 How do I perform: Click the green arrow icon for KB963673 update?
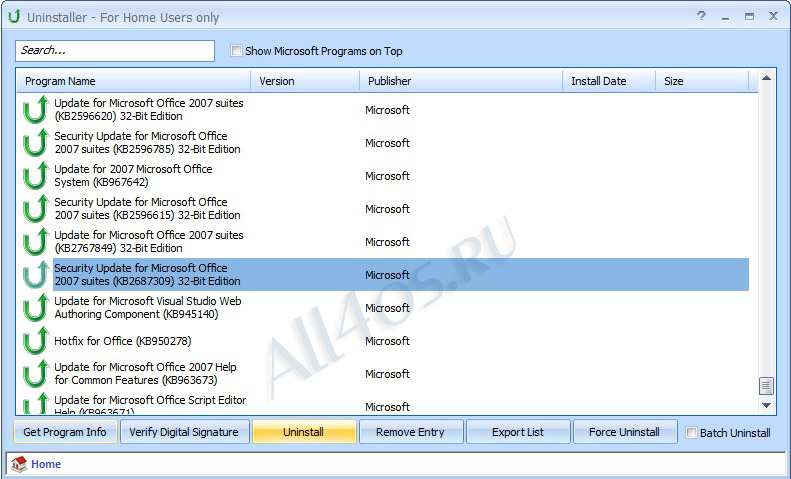(36, 374)
